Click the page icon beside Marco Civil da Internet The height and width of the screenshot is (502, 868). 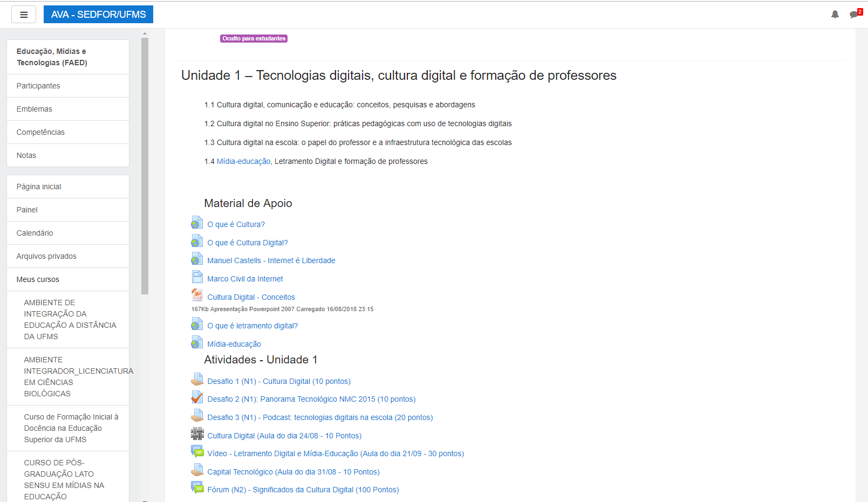point(197,277)
